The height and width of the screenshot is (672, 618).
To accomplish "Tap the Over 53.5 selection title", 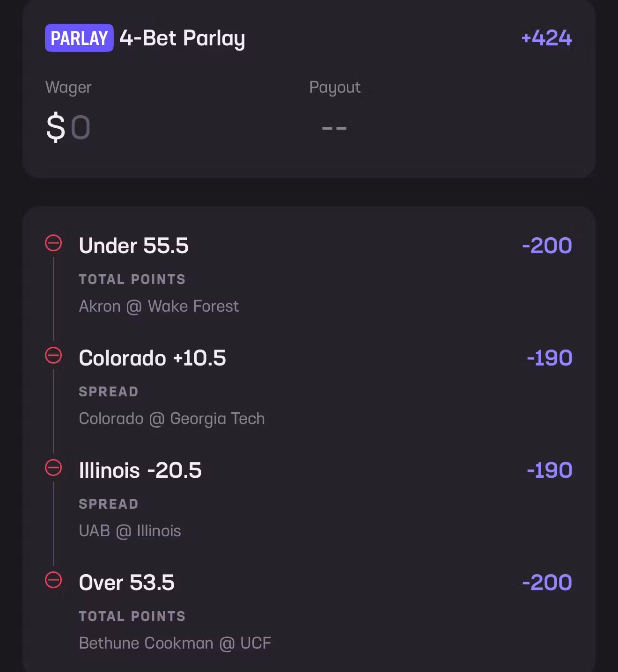I will pyautogui.click(x=126, y=583).
